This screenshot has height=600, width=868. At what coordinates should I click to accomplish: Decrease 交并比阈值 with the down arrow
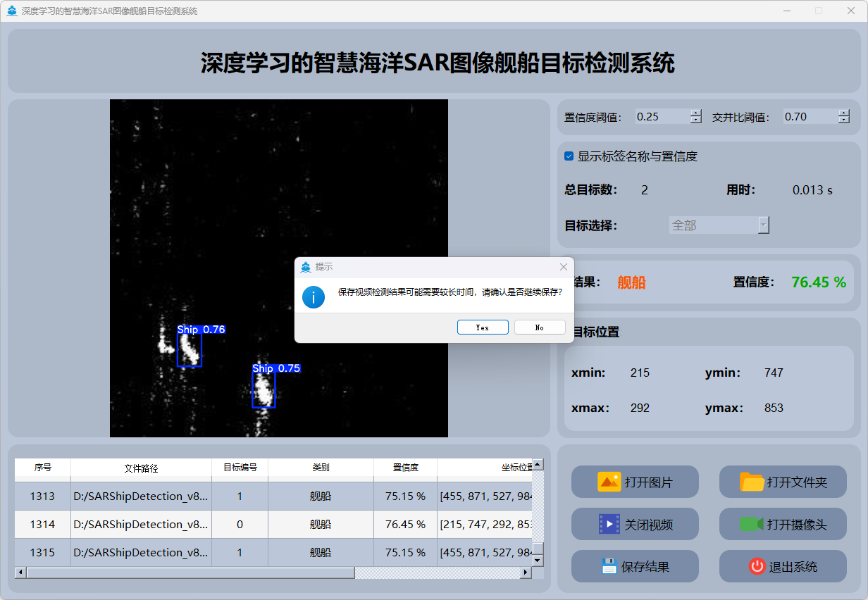[844, 120]
